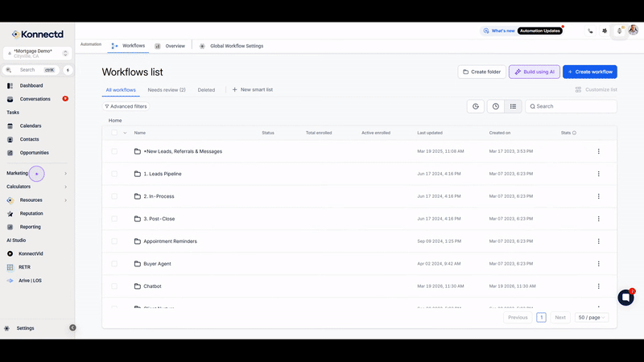This screenshot has height=362, width=644.
Task: Check the Buyer Agent row
Action: pyautogui.click(x=114, y=264)
